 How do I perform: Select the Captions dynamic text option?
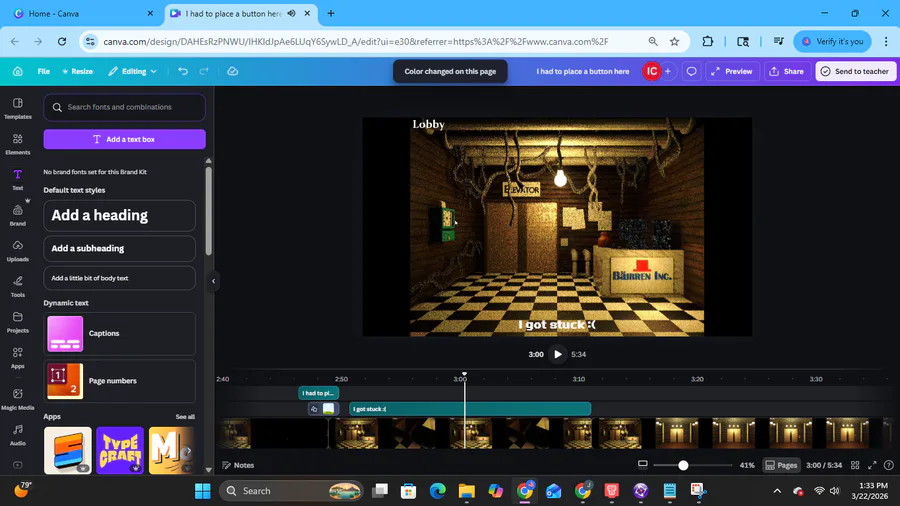[x=119, y=333]
